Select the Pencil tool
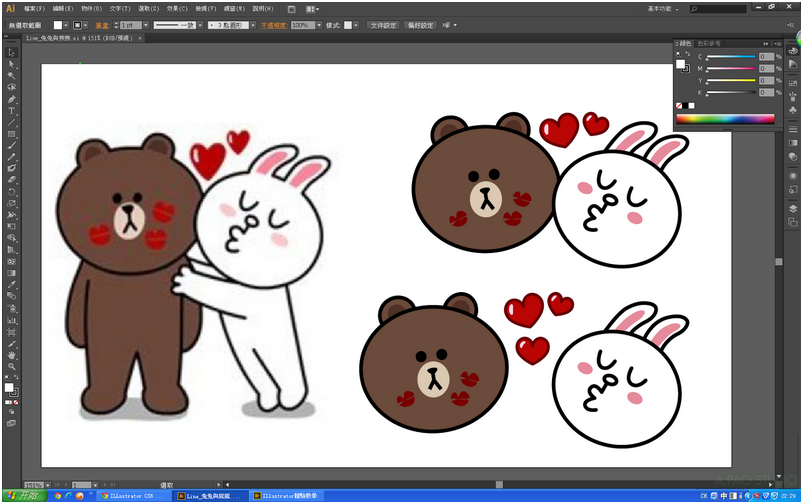The height and width of the screenshot is (504, 804). point(11,157)
